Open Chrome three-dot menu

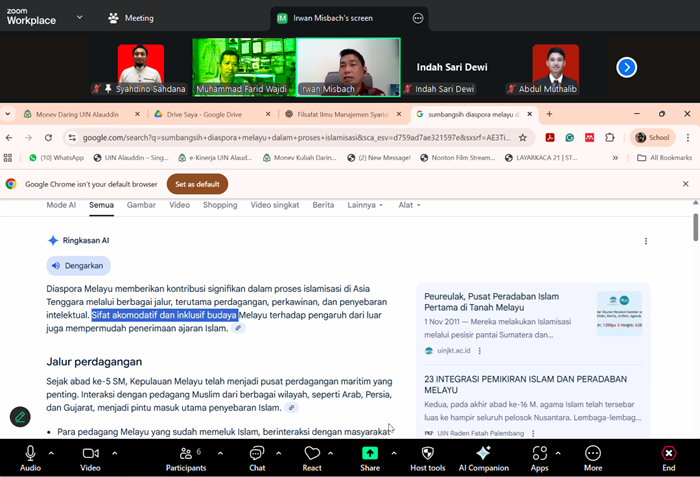click(688, 138)
